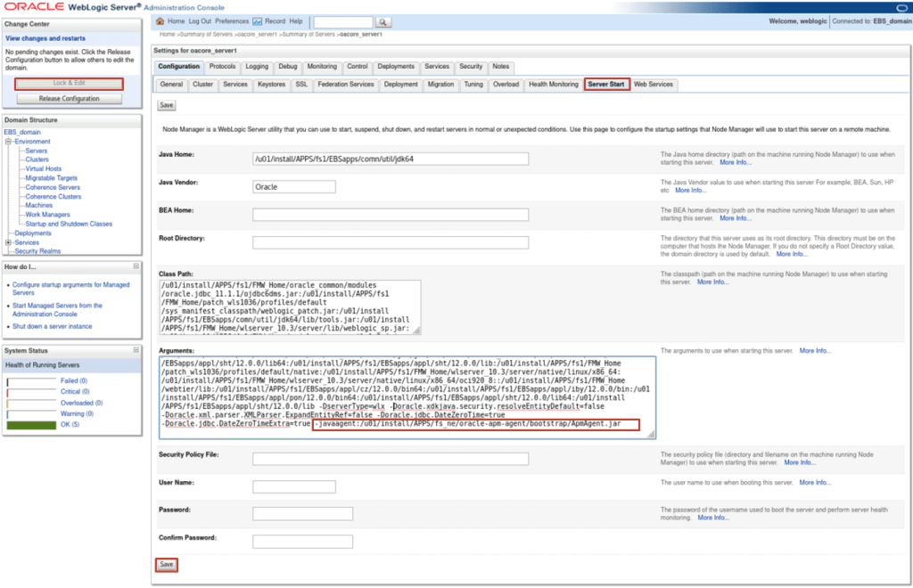This screenshot has width=913, height=588.
Task: Click the green OK health status bar
Action: [30, 425]
